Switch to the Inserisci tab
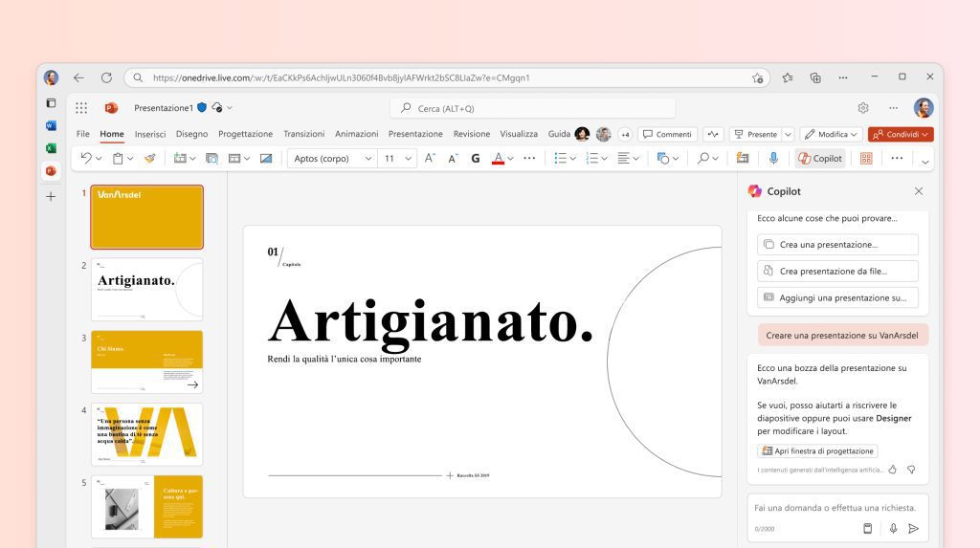Viewport: 980px width, 548px height. 150,134
